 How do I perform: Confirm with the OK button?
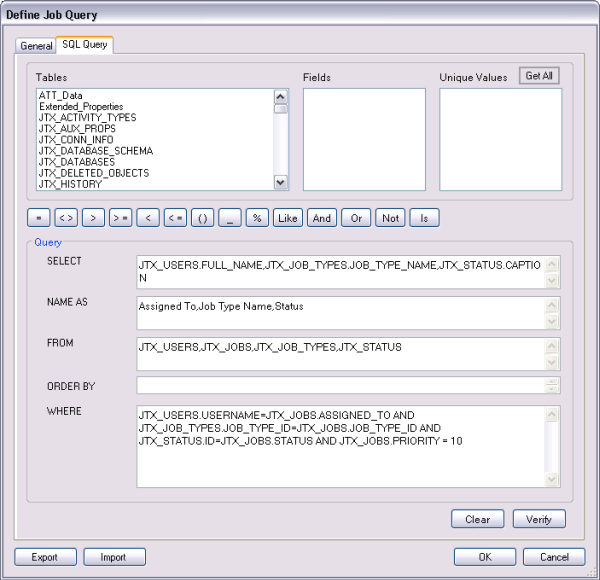pyautogui.click(x=485, y=557)
